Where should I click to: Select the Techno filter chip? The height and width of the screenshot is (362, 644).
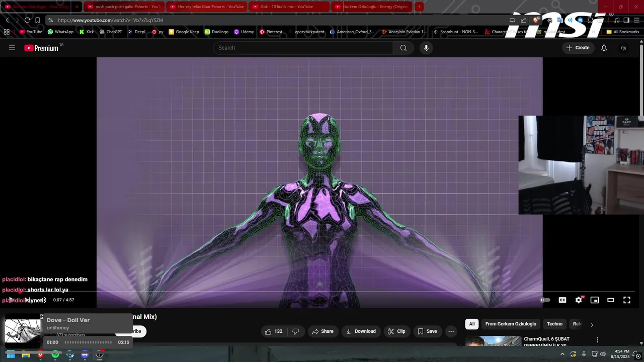click(554, 324)
